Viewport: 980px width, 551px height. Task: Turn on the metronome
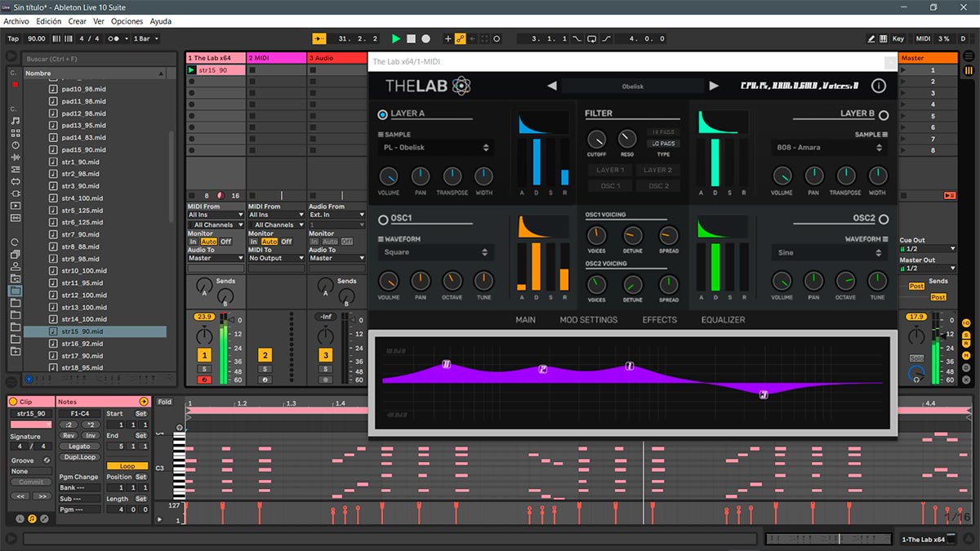coord(119,38)
